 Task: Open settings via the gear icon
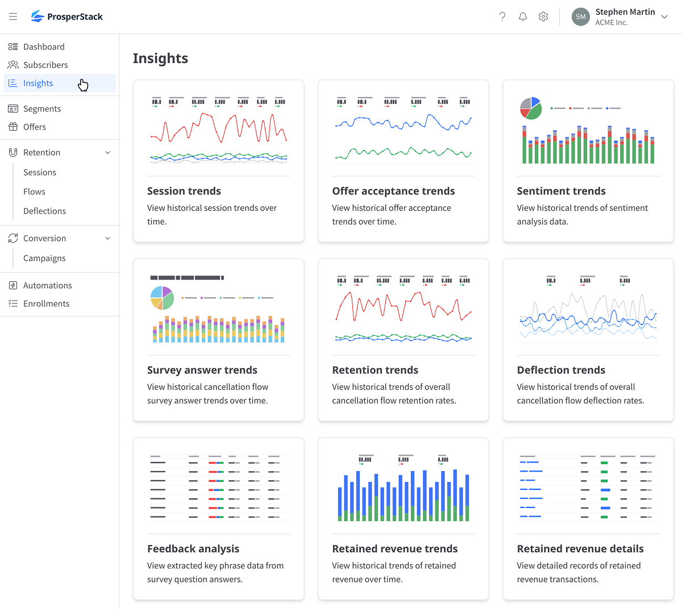543,16
